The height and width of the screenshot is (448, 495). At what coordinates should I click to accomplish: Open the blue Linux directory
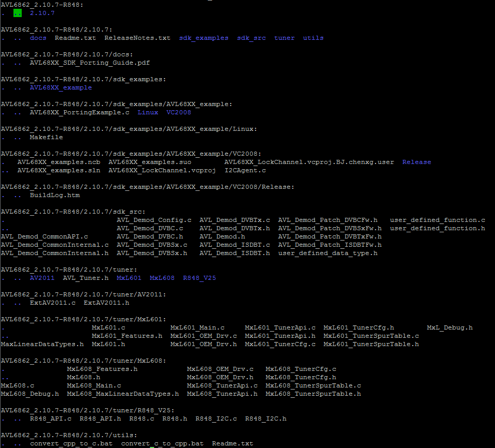(x=147, y=112)
